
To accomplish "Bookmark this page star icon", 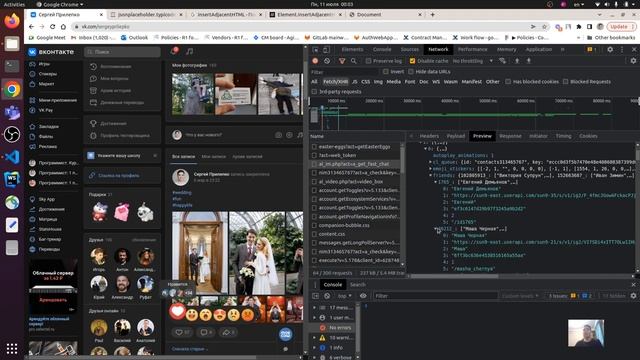I will click(544, 27).
